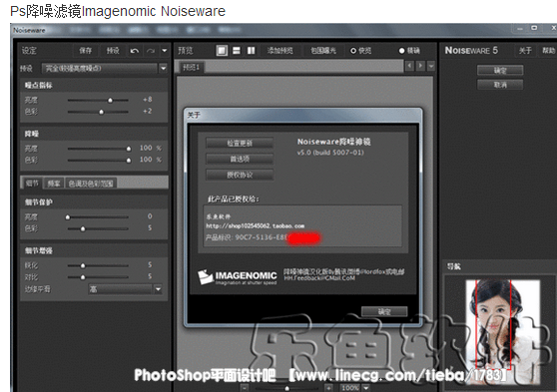Viewport: 557px width, 392px height.
Task: Click the zoom out minus icon below preview
Action: [244, 388]
